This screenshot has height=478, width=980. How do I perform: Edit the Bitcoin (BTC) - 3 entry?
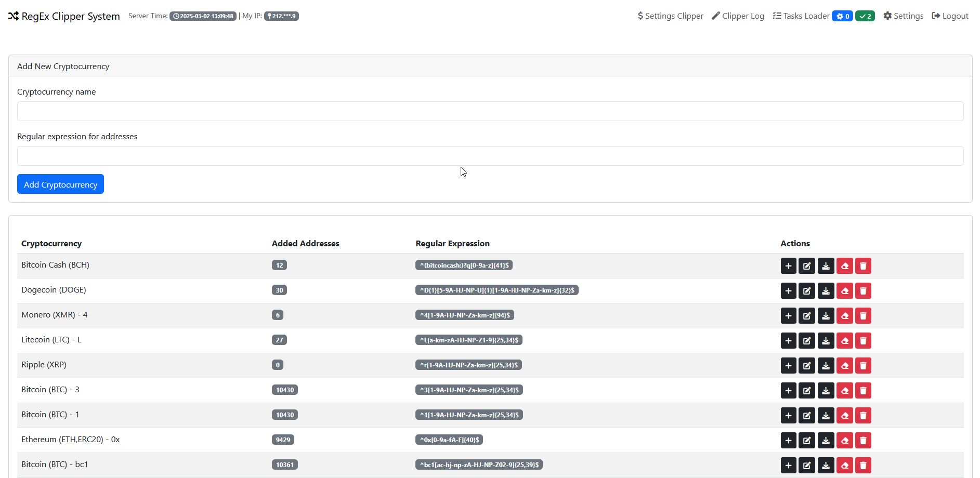[x=807, y=391]
